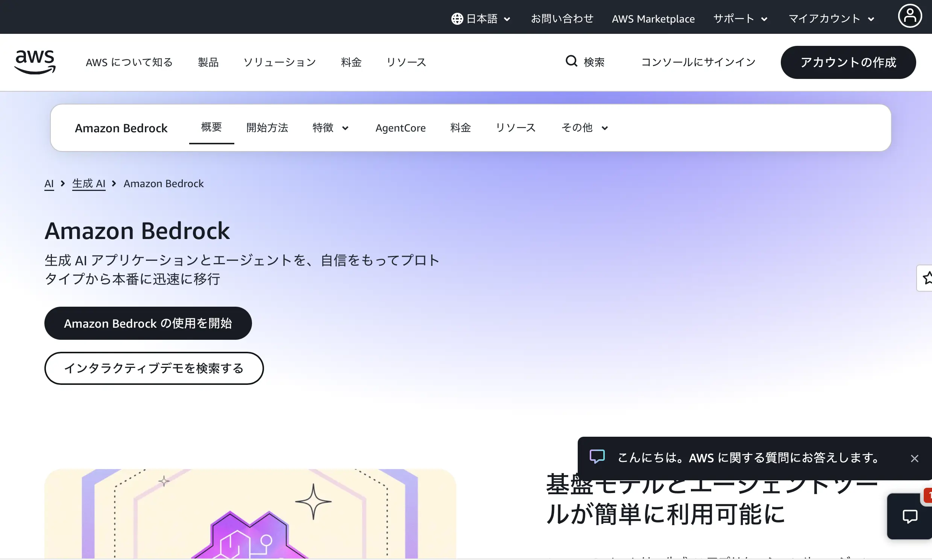Go to the AI breadcrumb link
932x560 pixels.
[49, 184]
